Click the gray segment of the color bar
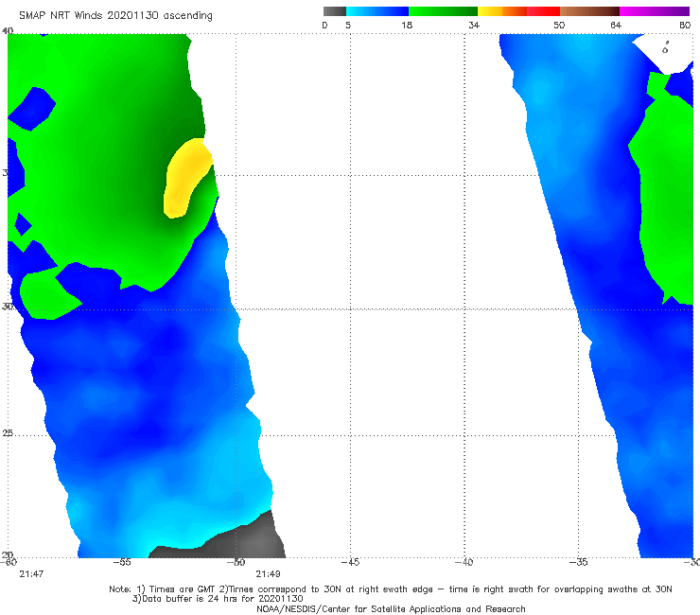The height and width of the screenshot is (615, 700). 335,11
